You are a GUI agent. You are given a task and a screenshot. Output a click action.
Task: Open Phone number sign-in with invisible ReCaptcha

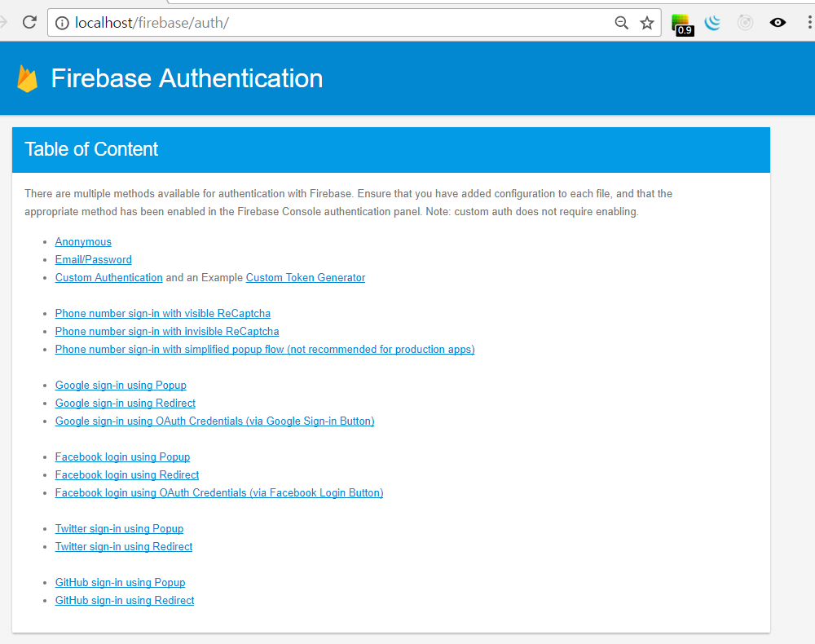(x=167, y=332)
